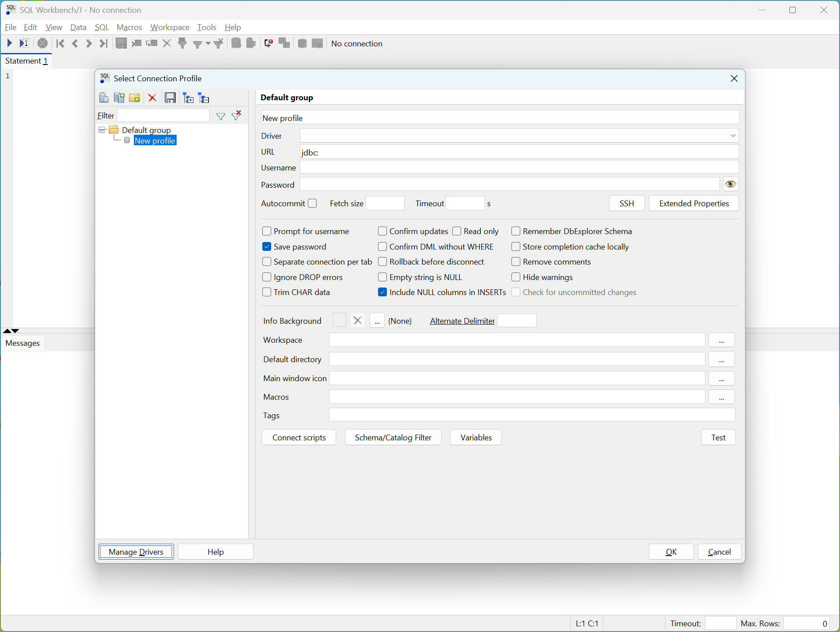Browse for Workspace file button
Image resolution: width=840 pixels, height=632 pixels.
722,340
